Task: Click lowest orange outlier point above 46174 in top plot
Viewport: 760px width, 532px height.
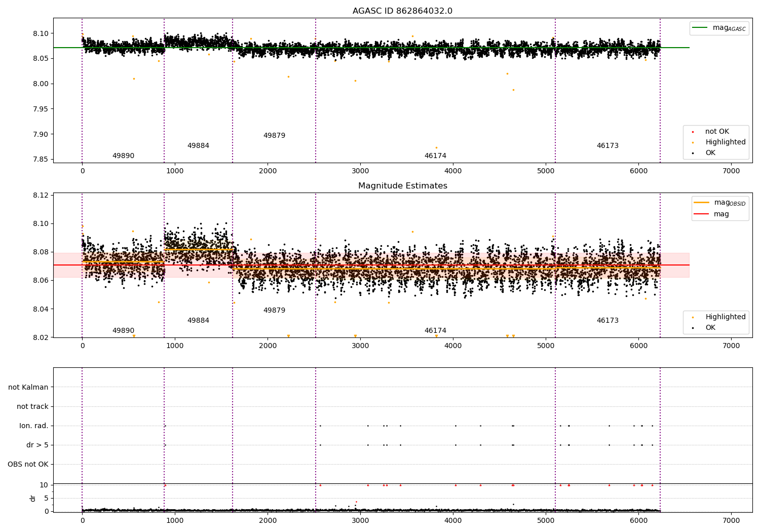Action: point(436,148)
